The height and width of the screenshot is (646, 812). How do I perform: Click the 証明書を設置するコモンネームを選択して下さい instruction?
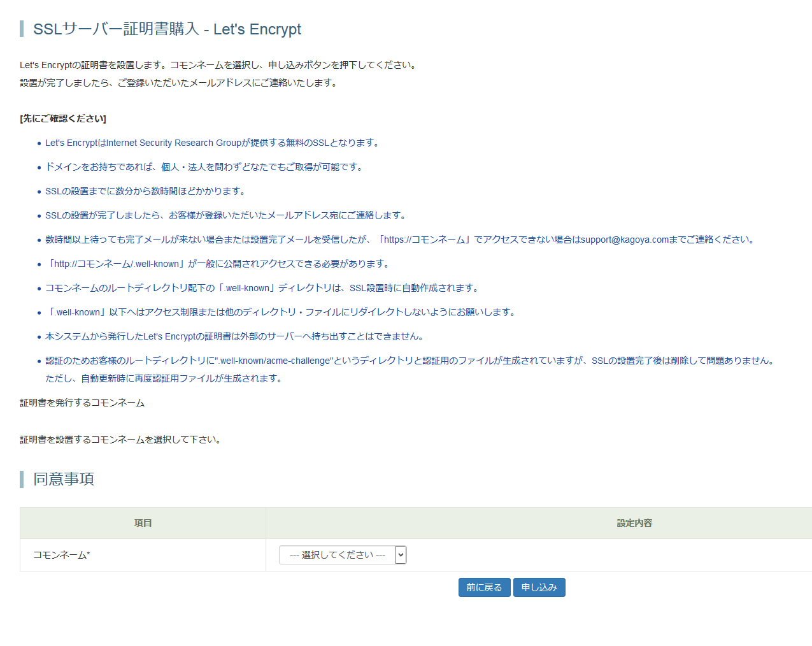[121, 440]
